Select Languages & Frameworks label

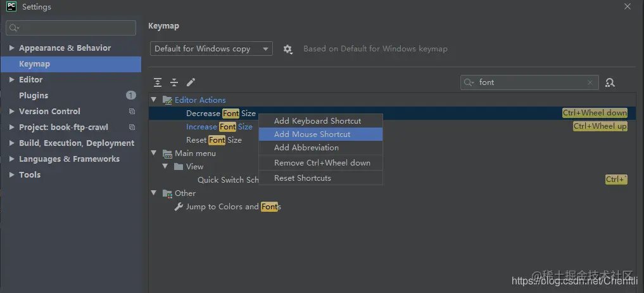point(70,159)
